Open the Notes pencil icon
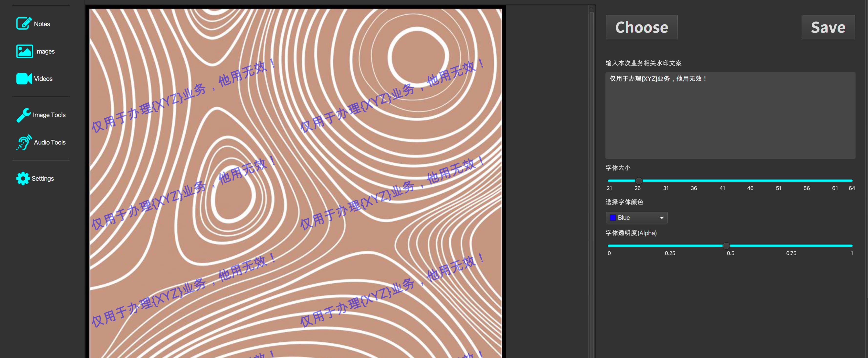The width and height of the screenshot is (868, 358). point(24,24)
